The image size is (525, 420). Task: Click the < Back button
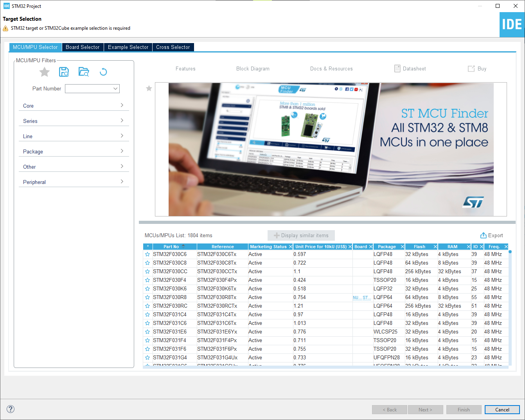390,409
